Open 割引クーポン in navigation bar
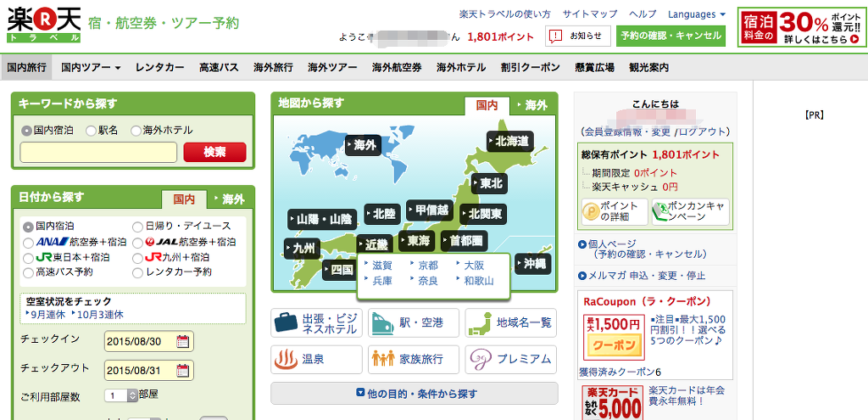Image resolution: width=868 pixels, height=420 pixels. tap(531, 68)
